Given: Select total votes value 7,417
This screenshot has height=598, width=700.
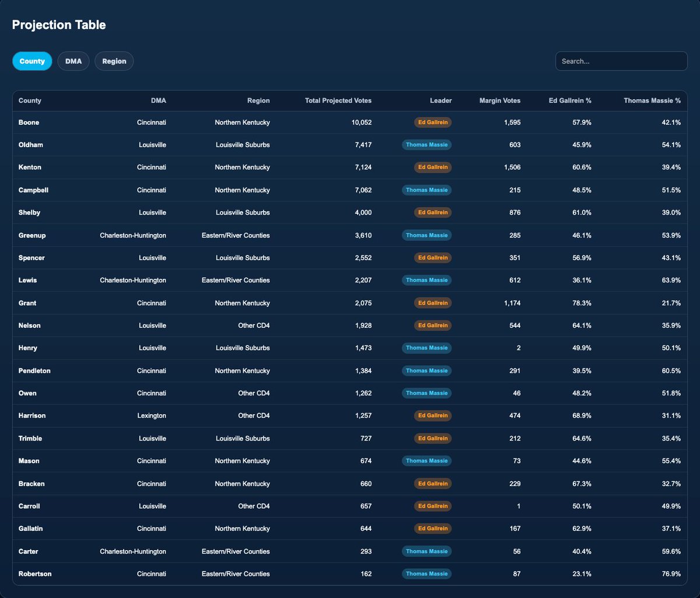Looking at the screenshot, I should click(x=363, y=145).
